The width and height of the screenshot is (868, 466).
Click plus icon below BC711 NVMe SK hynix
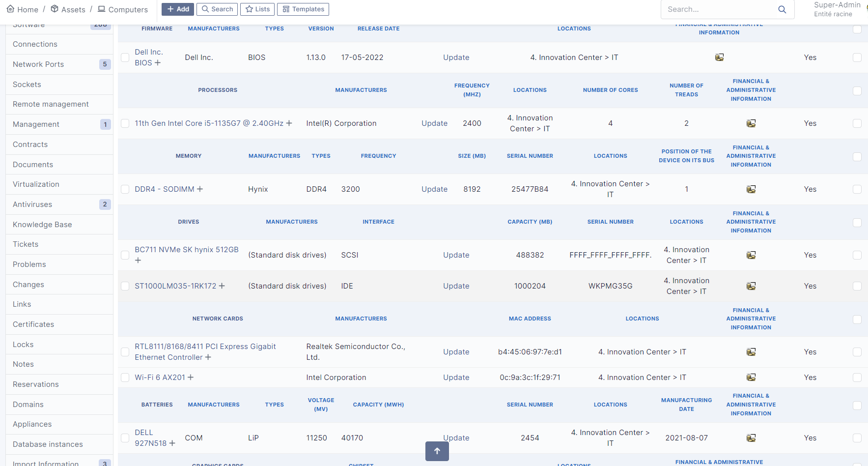pyautogui.click(x=138, y=261)
